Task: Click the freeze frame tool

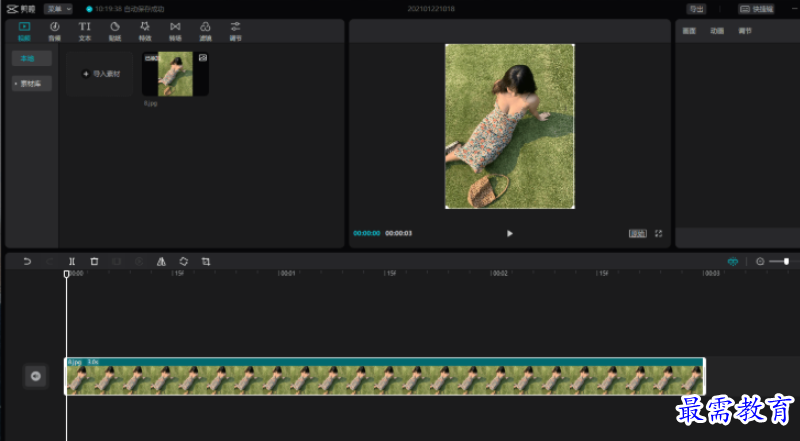Action: (x=116, y=261)
